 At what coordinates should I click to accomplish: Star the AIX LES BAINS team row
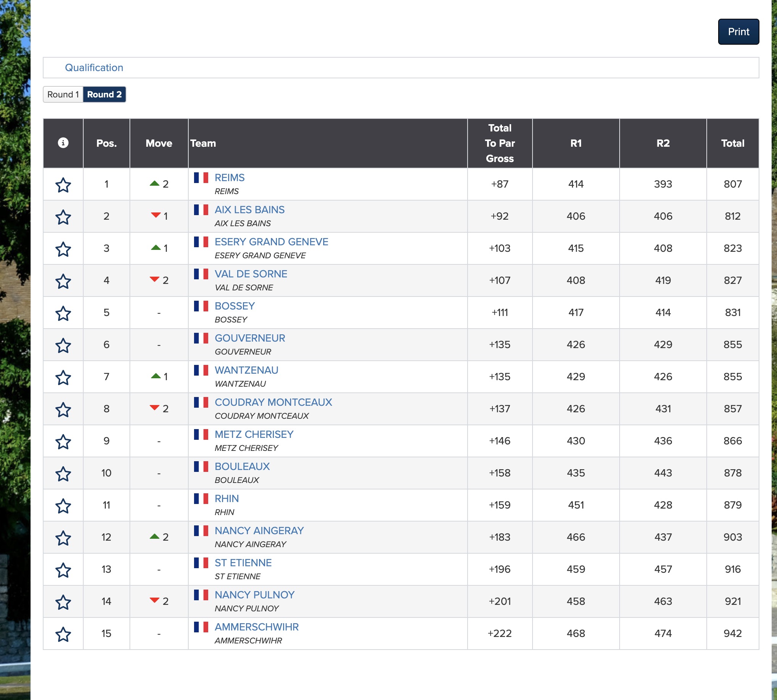coord(63,217)
